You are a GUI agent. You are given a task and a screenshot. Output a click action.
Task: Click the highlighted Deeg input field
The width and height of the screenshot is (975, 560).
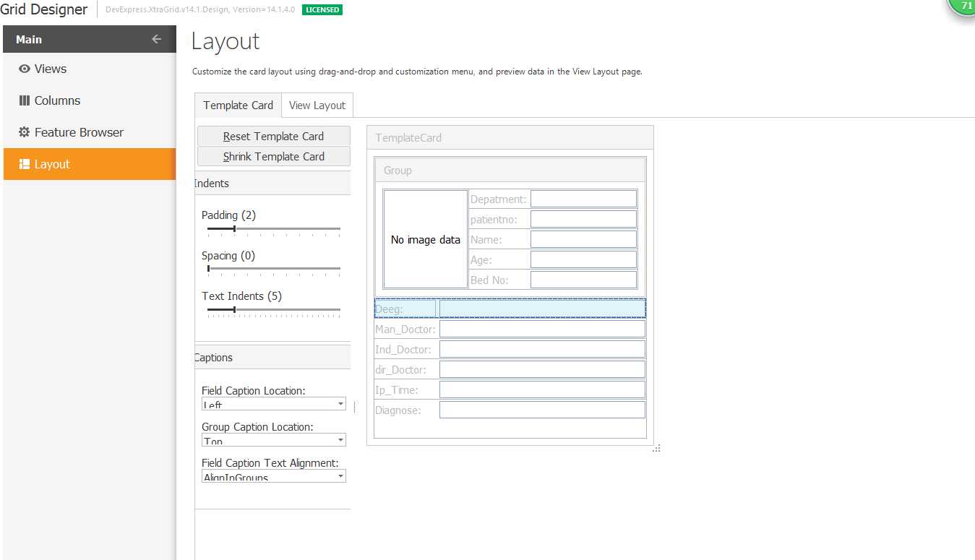point(542,309)
